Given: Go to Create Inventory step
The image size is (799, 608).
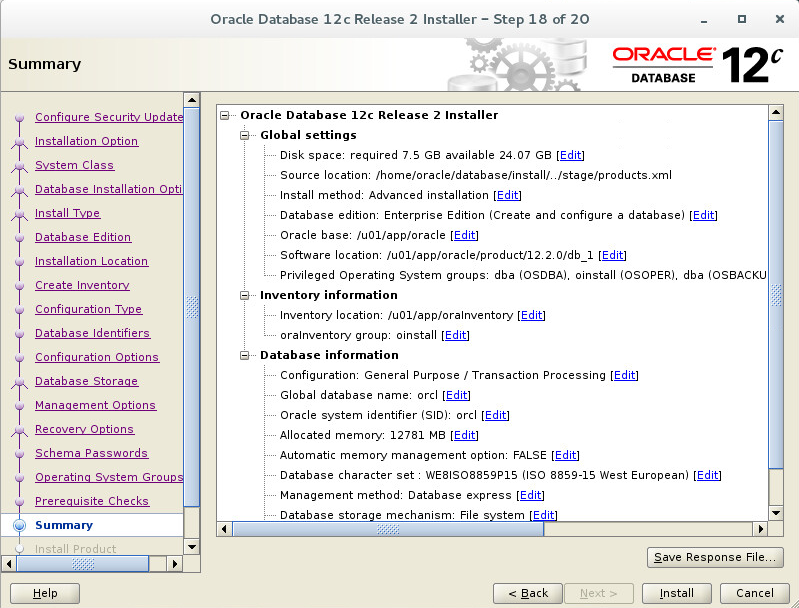Looking at the screenshot, I should click(83, 285).
